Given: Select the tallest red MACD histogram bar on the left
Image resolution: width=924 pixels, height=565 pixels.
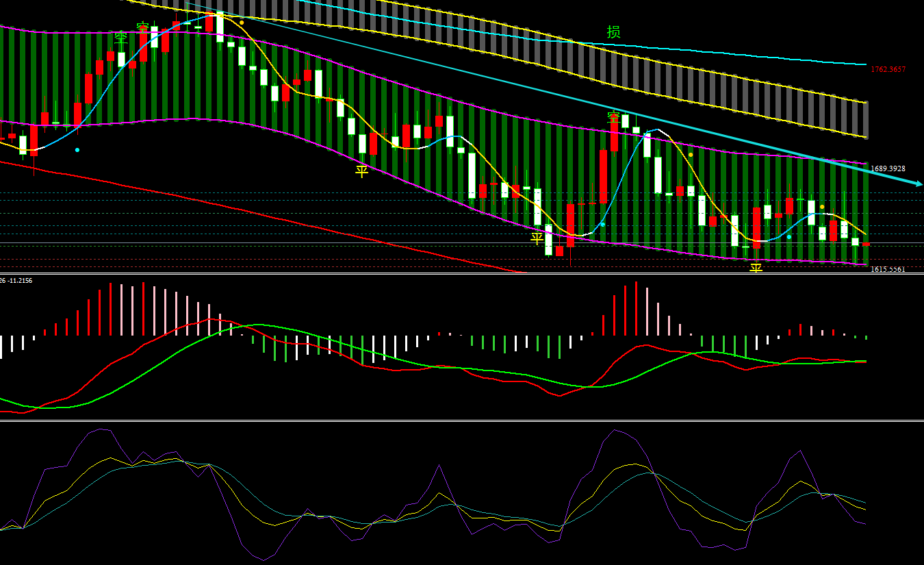Looking at the screenshot, I should pos(110,309).
